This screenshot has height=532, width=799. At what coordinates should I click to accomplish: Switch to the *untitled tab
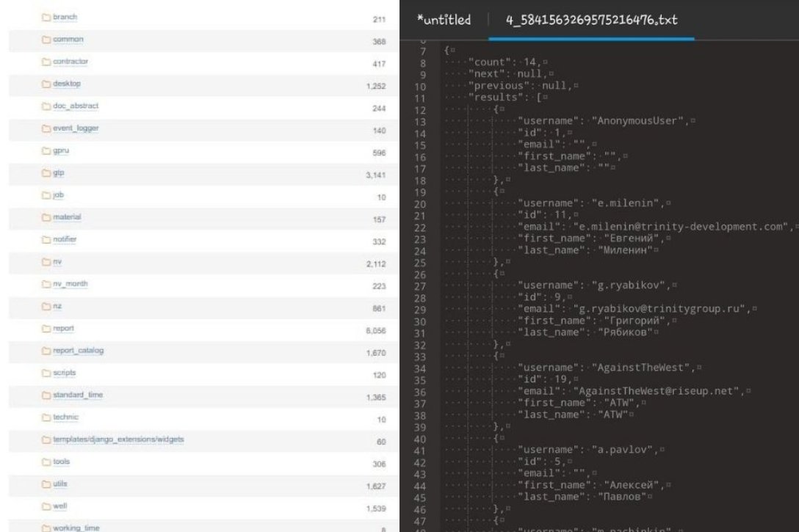tap(443, 20)
